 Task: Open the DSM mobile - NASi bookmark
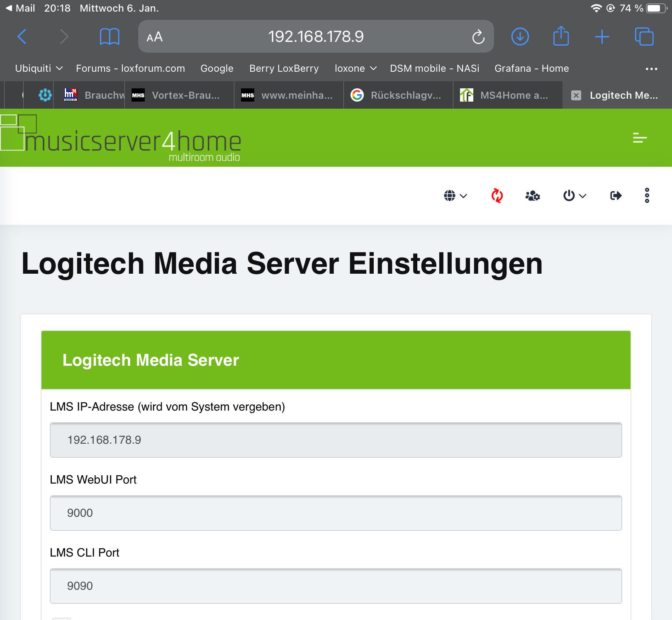(434, 68)
